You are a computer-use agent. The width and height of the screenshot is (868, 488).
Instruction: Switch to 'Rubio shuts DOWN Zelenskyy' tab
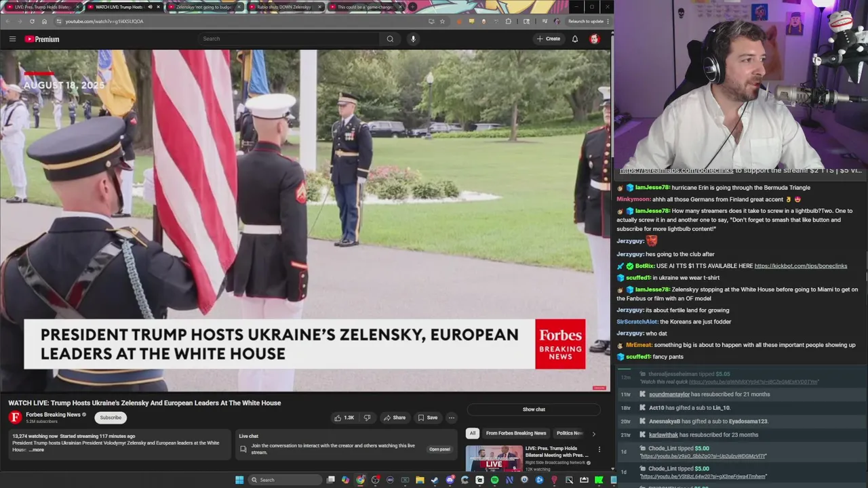(x=284, y=7)
